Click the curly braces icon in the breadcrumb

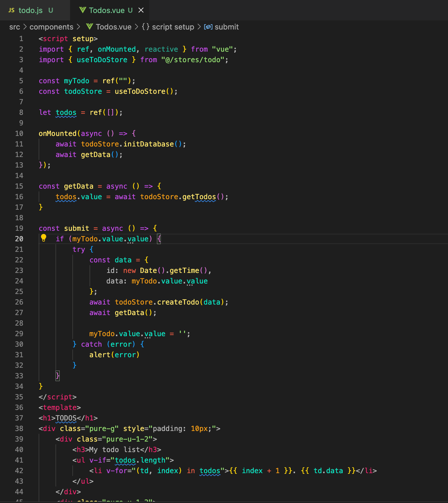point(146,27)
